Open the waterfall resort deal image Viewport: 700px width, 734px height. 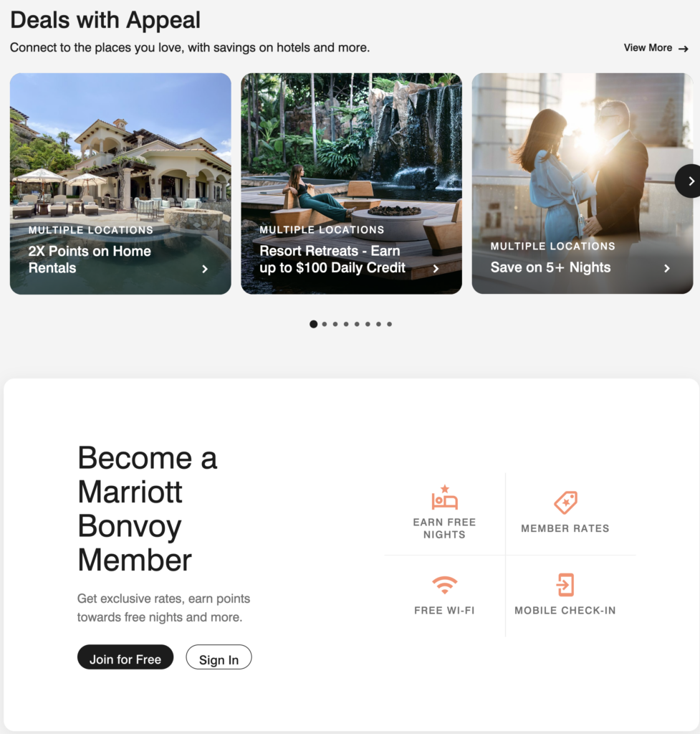click(351, 183)
